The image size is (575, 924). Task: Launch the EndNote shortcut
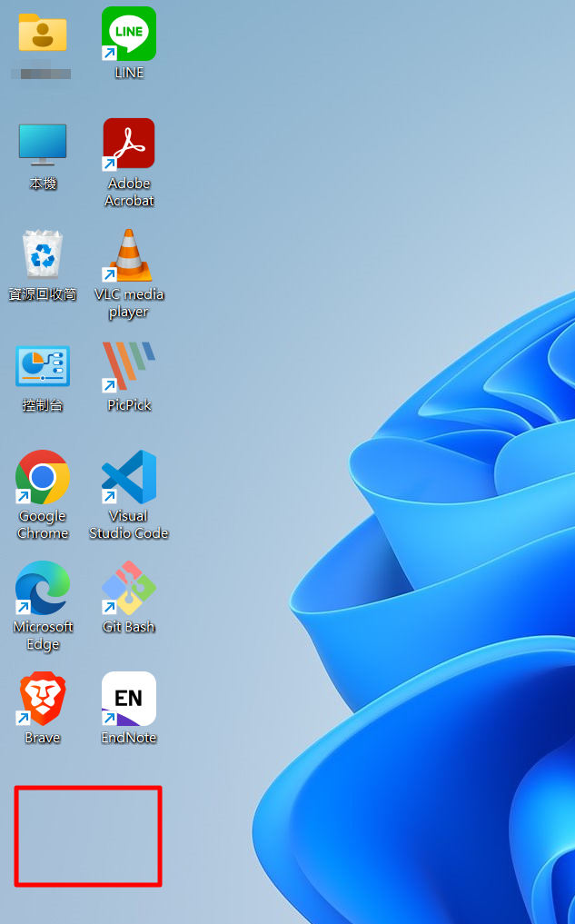pyautogui.click(x=129, y=699)
